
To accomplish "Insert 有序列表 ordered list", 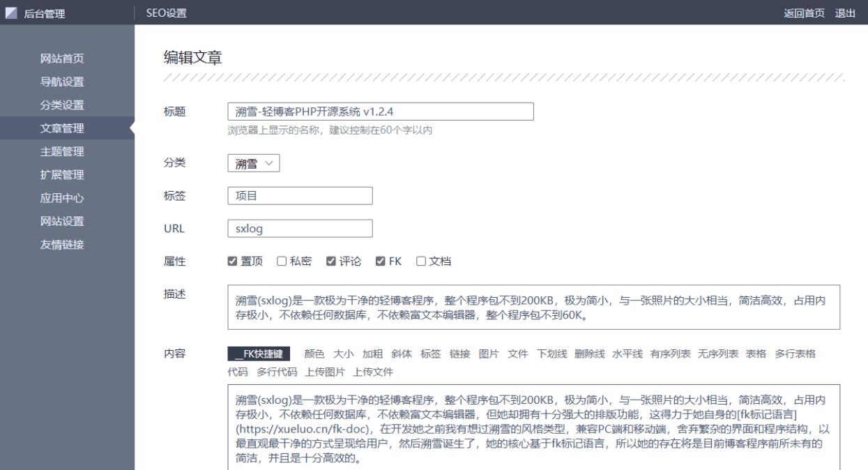I will pos(670,354).
